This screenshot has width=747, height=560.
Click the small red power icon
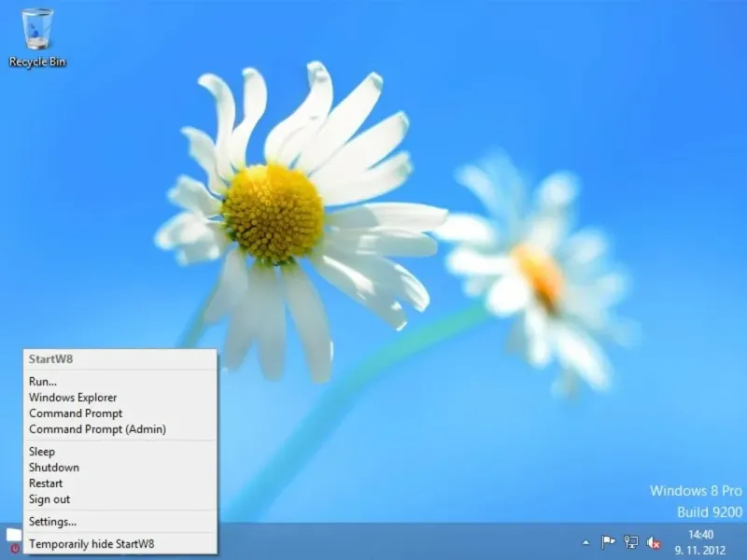click(15, 549)
